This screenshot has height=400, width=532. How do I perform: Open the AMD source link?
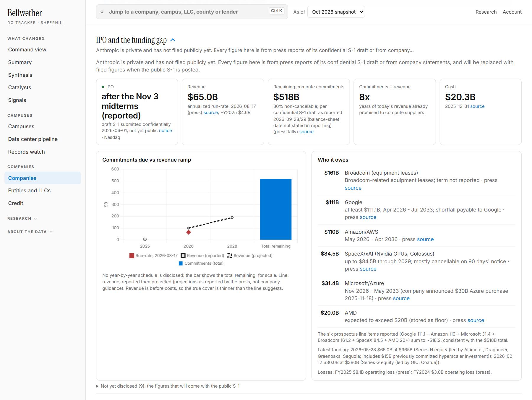[x=476, y=320]
